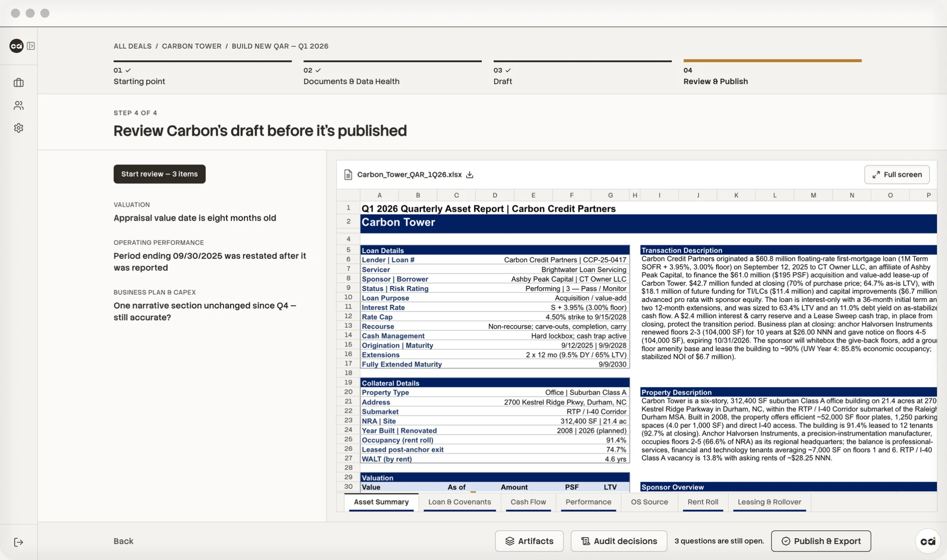
Task: Go to step 01 Starting point
Action: 203,73
